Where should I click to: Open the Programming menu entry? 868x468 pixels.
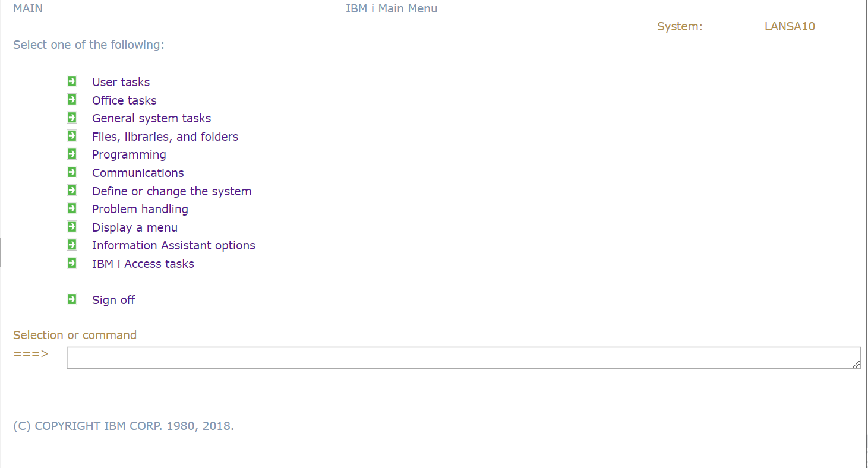(x=129, y=154)
